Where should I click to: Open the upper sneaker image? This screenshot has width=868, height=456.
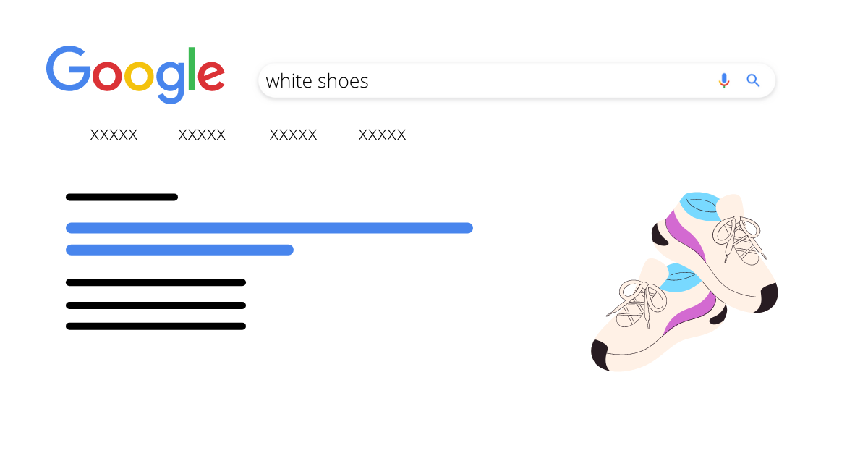click(715, 252)
